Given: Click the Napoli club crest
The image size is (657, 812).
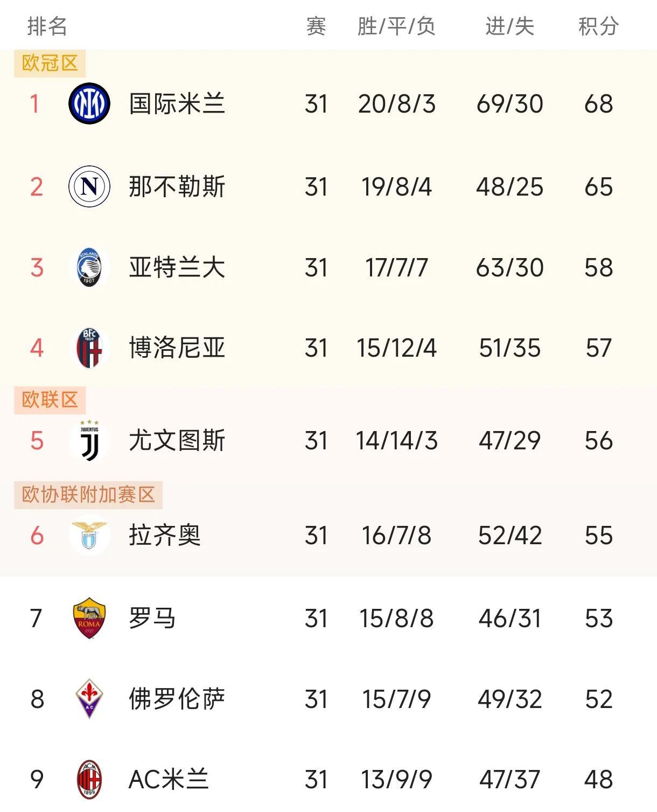Looking at the screenshot, I should pos(89,186).
